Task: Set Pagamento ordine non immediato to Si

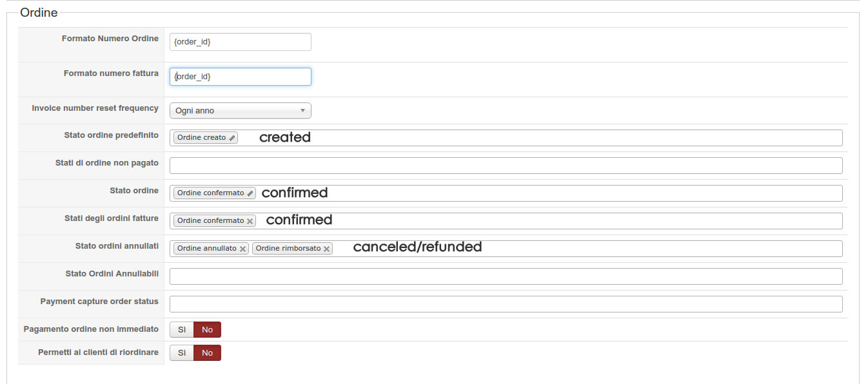Action: tap(182, 330)
